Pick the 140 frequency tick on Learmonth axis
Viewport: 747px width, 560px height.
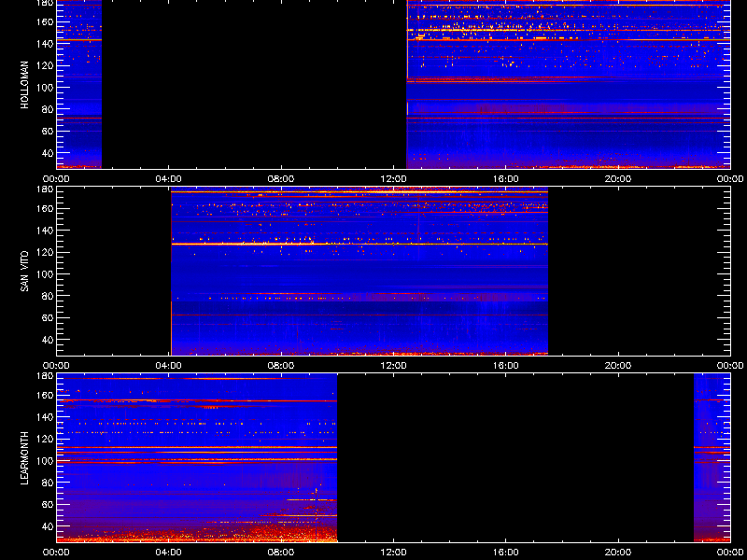point(46,417)
